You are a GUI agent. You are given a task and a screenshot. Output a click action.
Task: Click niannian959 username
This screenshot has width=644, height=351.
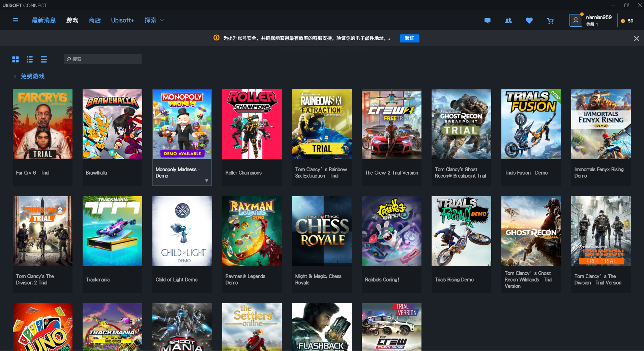[x=598, y=17]
